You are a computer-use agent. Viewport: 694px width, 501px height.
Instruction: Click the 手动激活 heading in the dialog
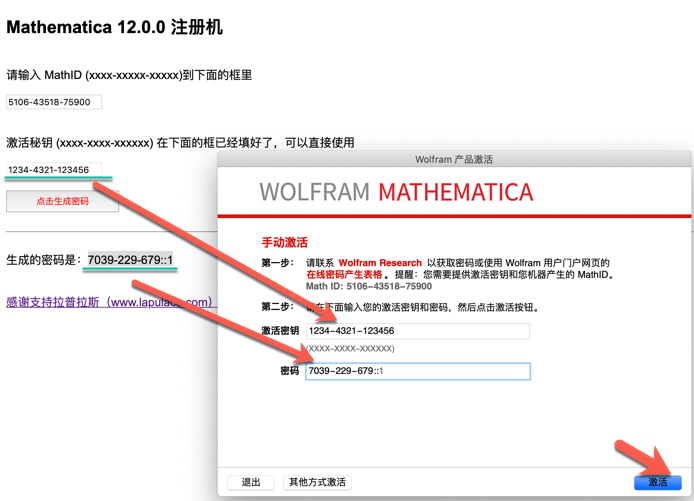click(x=285, y=243)
